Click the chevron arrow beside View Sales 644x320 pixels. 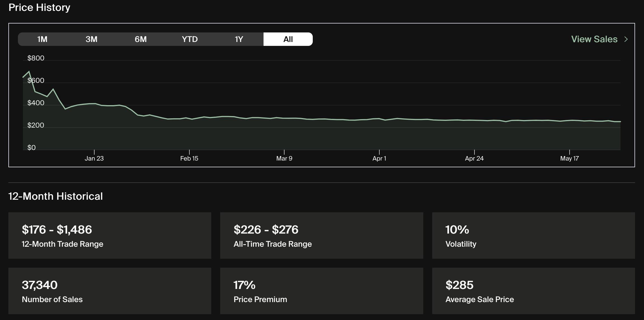coord(626,39)
